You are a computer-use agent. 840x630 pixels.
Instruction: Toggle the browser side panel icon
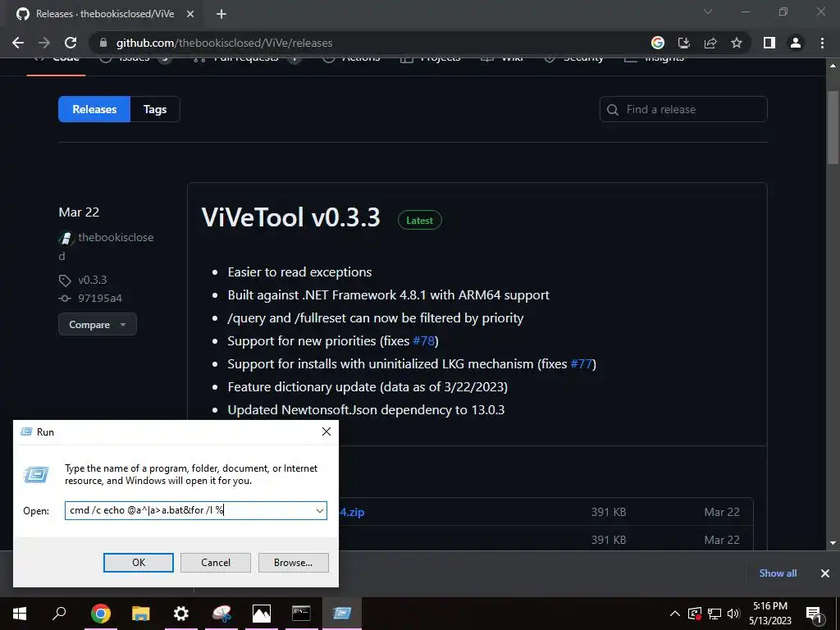pos(769,43)
